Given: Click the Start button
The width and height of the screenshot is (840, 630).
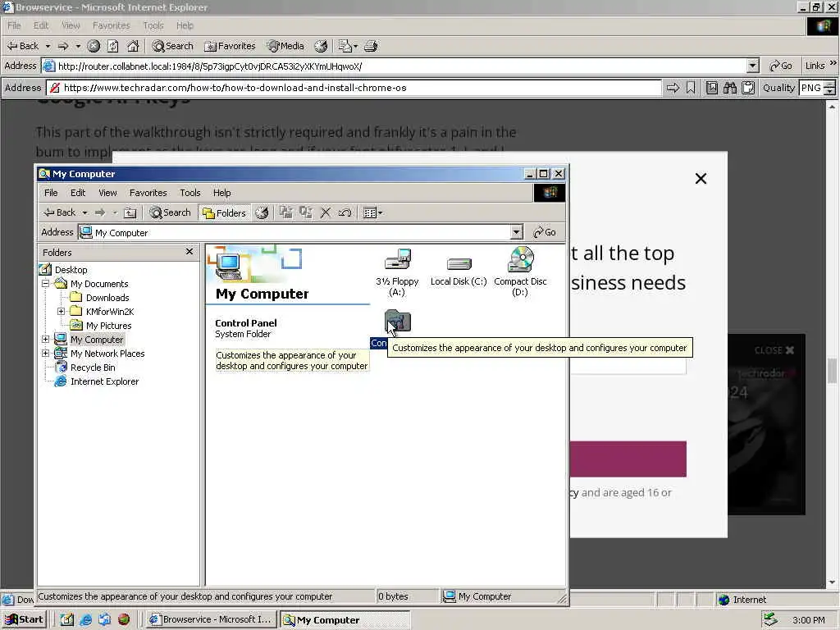Looking at the screenshot, I should 24,619.
